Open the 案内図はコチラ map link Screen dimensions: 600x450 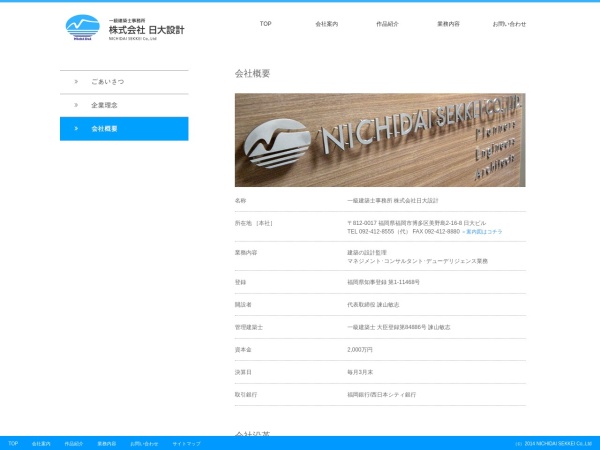point(482,232)
